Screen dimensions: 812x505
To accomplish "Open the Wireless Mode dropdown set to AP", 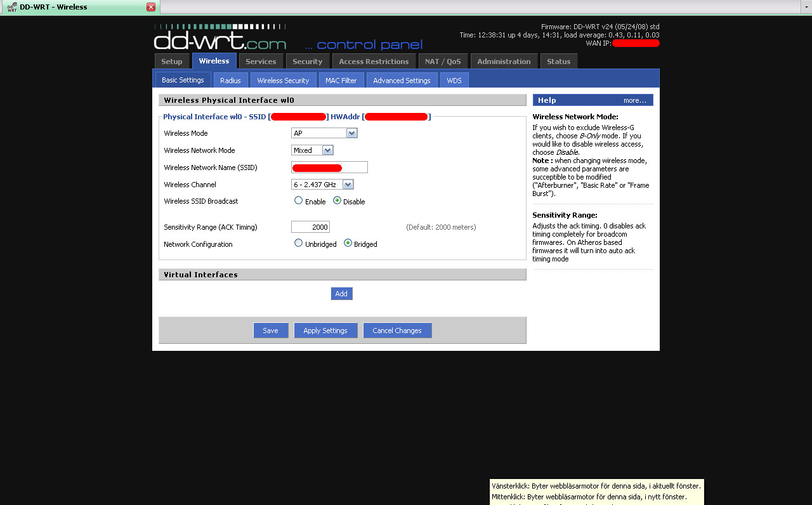I will (x=324, y=133).
